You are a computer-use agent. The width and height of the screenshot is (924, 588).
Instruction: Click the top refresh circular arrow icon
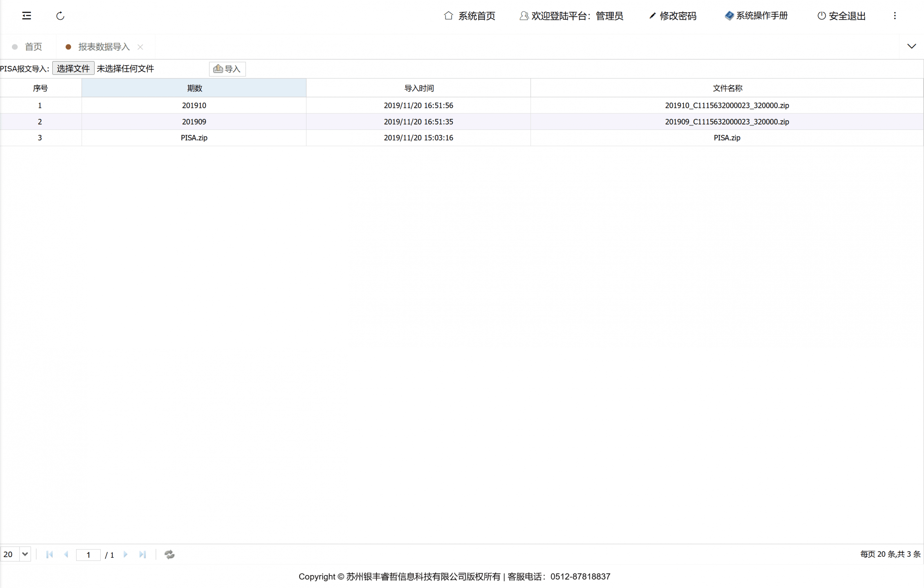click(60, 16)
